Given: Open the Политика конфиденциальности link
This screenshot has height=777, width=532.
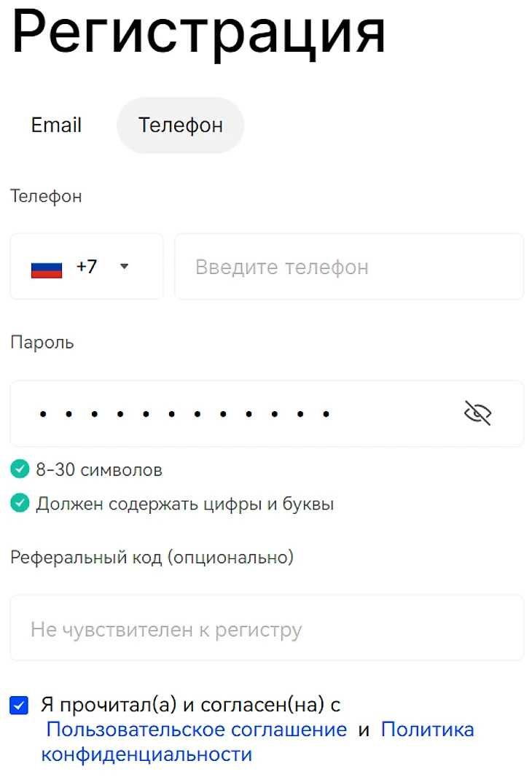Looking at the screenshot, I should 427,730.
